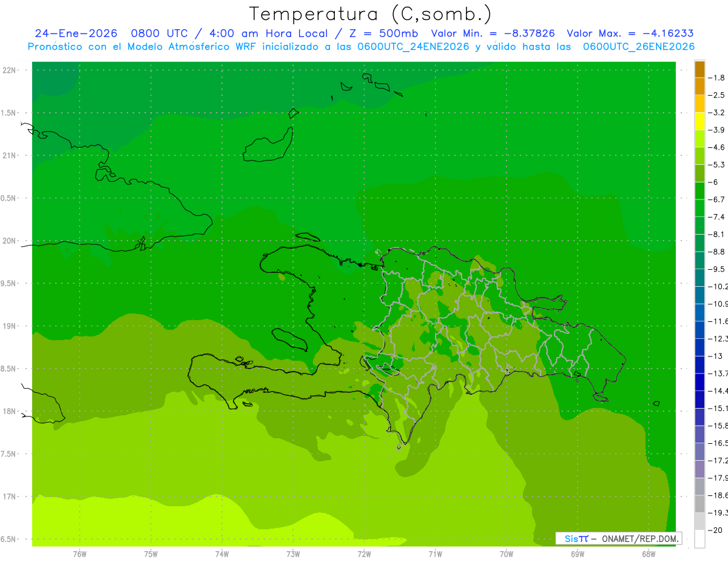
Task: Click the date "24-Ene-2026"
Action: tap(76, 33)
